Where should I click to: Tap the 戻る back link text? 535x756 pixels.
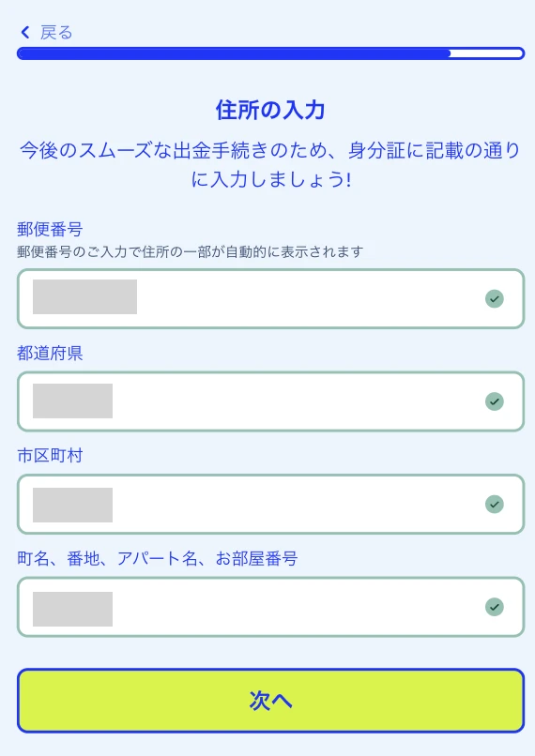pos(56,32)
